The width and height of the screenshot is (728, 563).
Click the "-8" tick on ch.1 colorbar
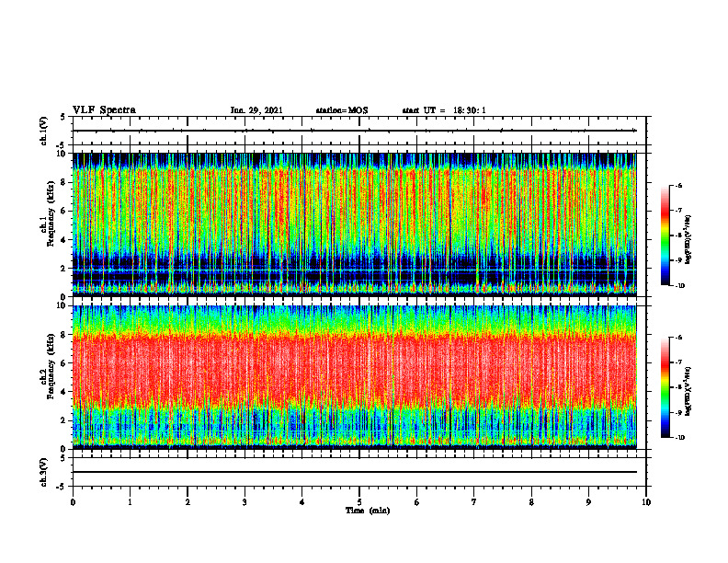point(678,236)
